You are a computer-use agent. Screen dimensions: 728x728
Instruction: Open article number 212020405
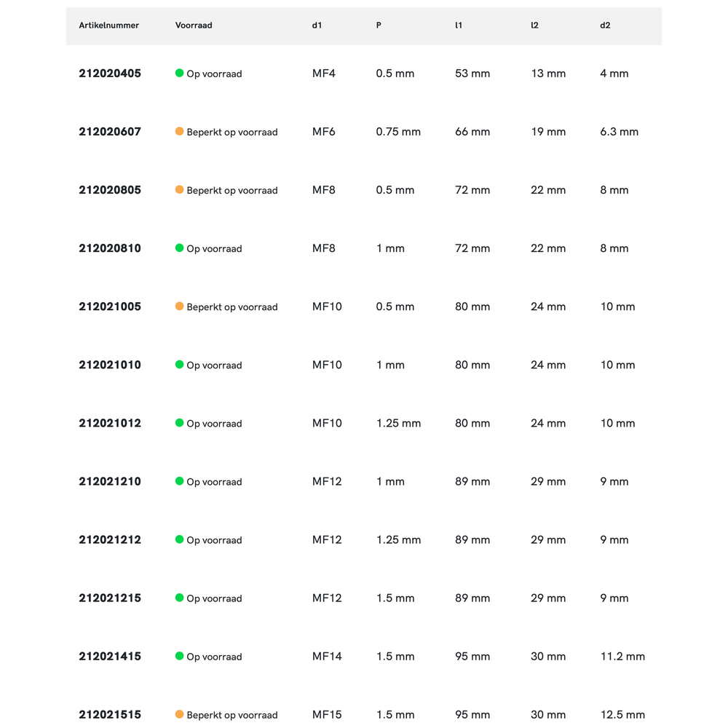(x=110, y=74)
